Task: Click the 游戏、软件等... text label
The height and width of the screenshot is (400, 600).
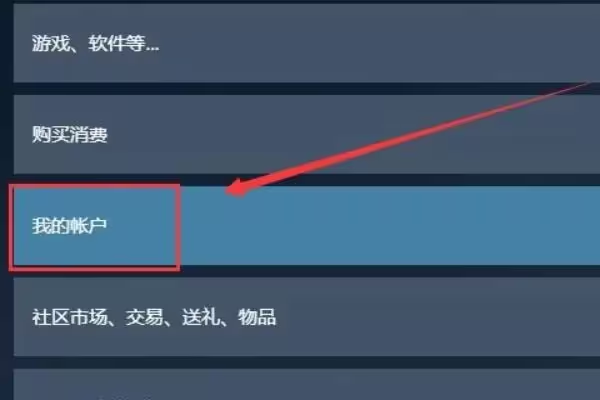Action: point(95,43)
